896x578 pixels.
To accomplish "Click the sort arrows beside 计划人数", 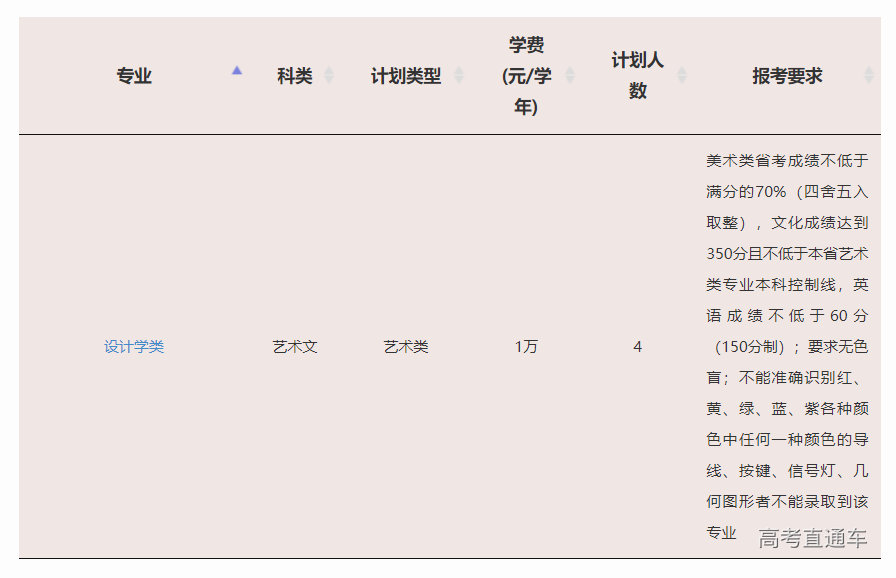I will [682, 76].
